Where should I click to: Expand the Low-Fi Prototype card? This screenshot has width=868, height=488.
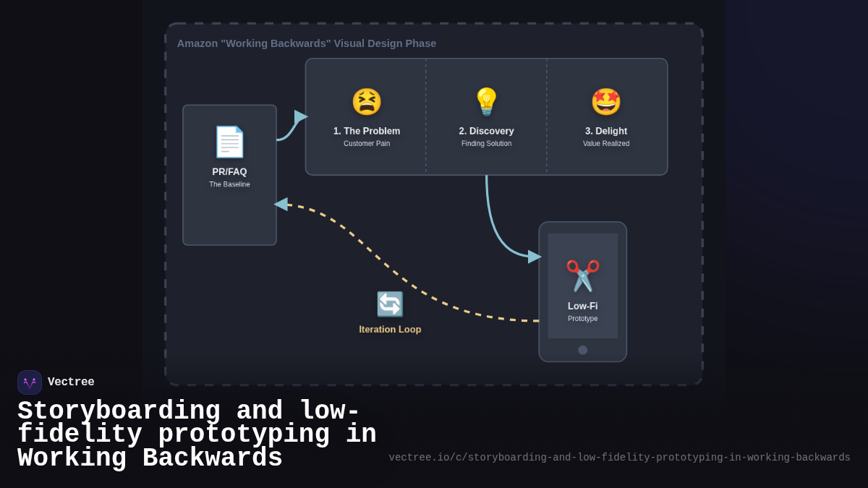coord(582,291)
